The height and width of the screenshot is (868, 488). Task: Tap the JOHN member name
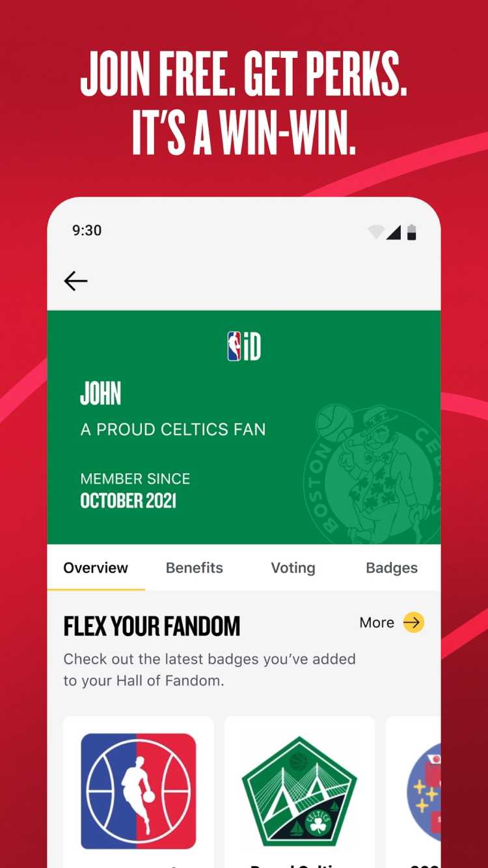(101, 393)
